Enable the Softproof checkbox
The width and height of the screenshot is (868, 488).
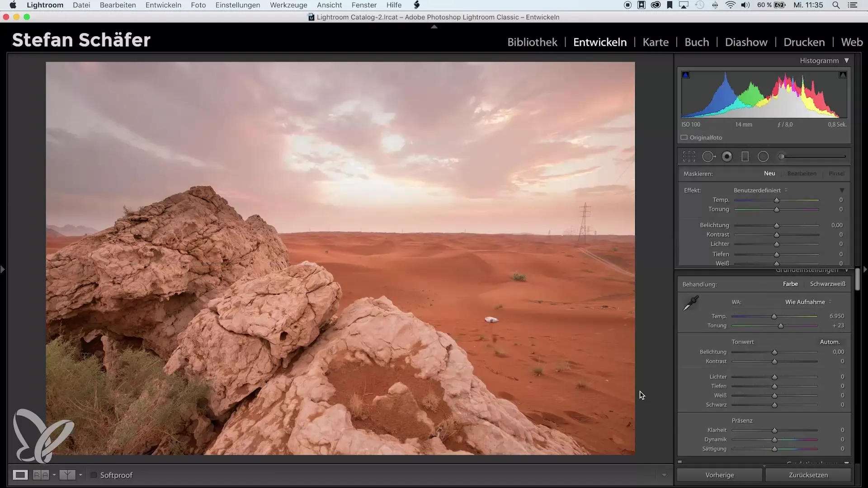94,475
